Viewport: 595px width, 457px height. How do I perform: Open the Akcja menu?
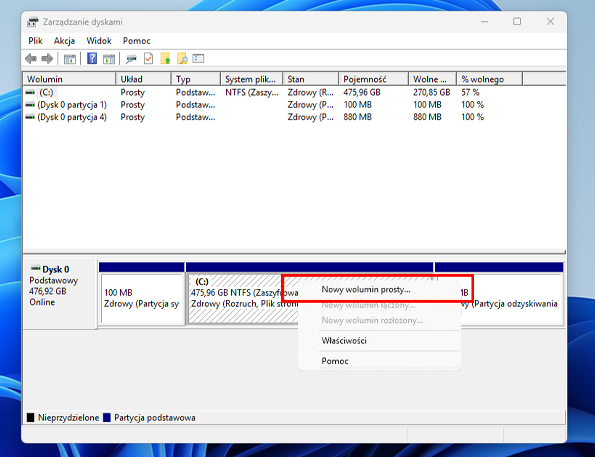point(64,41)
